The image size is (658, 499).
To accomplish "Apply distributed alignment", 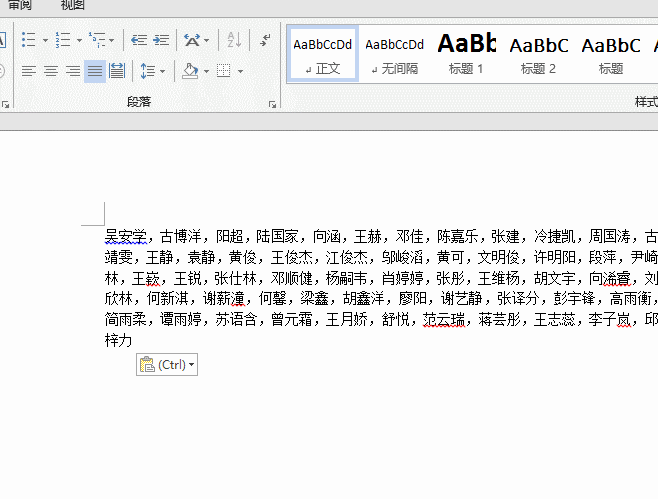I will pyautogui.click(x=117, y=71).
